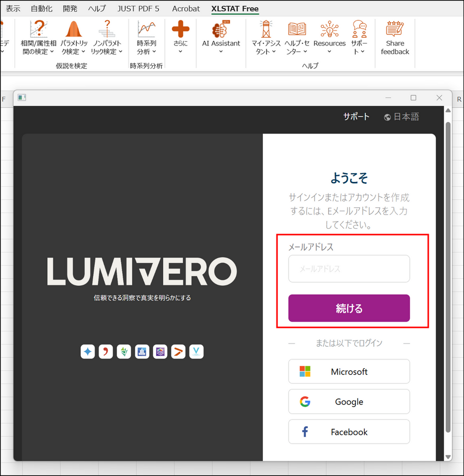Click the サポート link in the dialog header
Viewport: 464px width, 476px height.
pyautogui.click(x=356, y=117)
